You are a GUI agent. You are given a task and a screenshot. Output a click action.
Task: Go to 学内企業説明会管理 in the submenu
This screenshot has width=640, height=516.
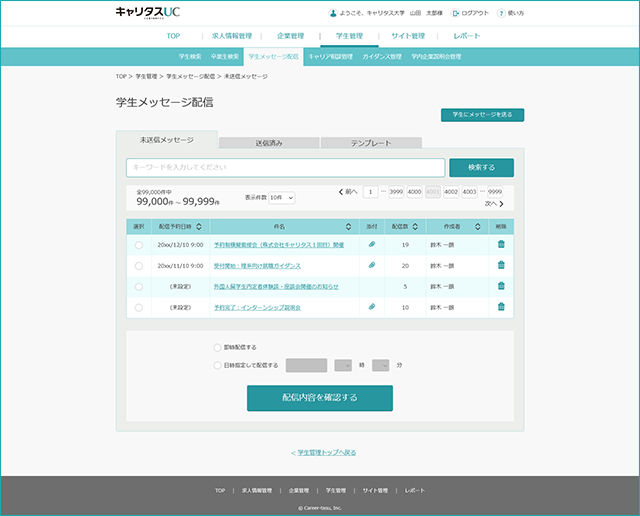(x=436, y=57)
